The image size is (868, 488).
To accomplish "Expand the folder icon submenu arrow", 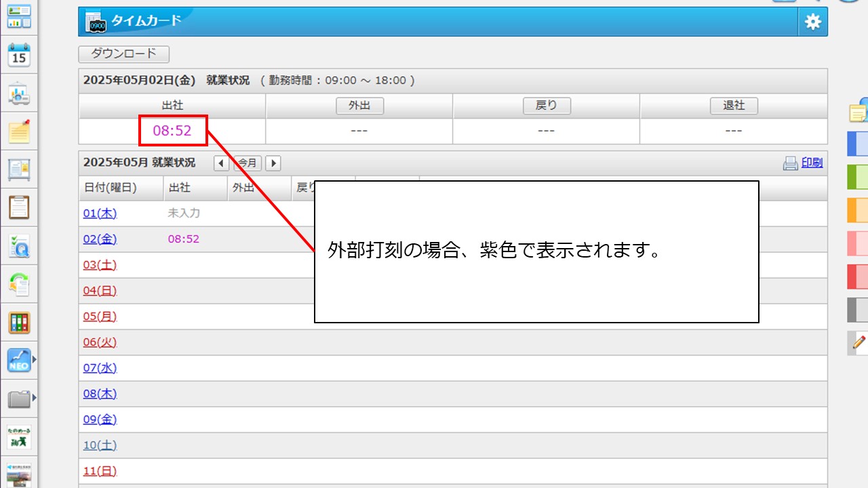I will click(x=35, y=398).
